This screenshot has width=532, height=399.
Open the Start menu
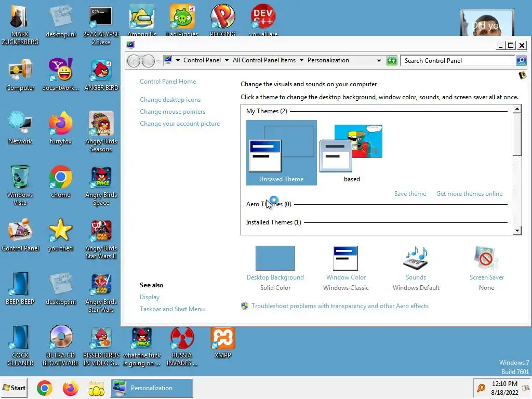point(14,388)
